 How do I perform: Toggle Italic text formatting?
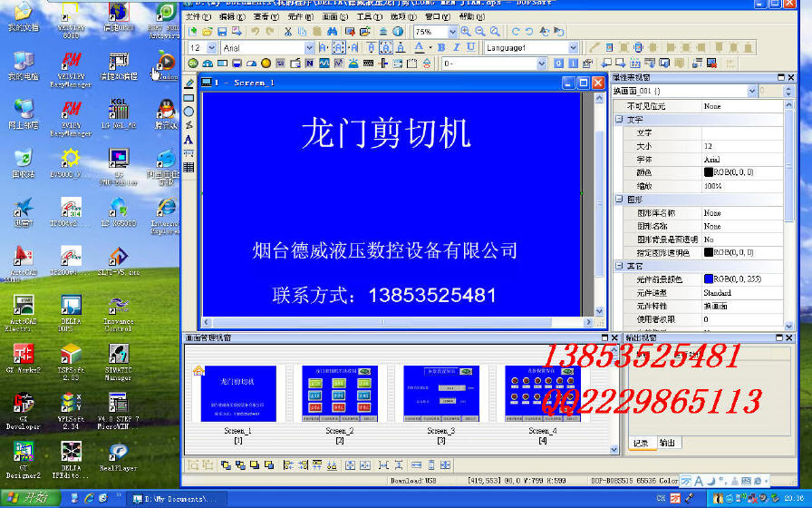[x=456, y=47]
